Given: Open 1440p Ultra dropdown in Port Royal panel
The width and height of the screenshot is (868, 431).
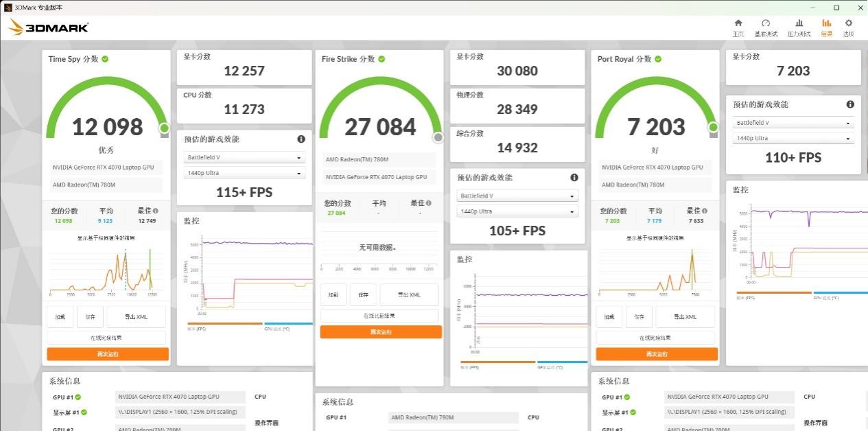Looking at the screenshot, I should 793,139.
